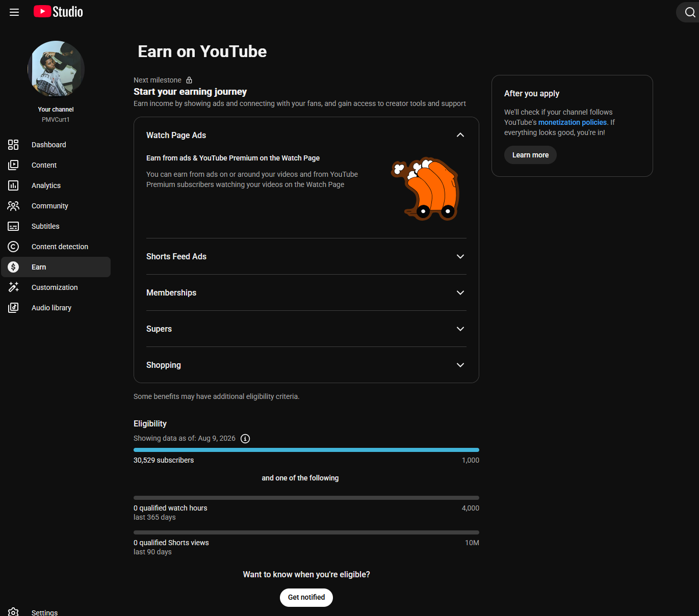The height and width of the screenshot is (616, 699).
Task: Expand the Shorts Feed Ads section
Action: click(460, 256)
